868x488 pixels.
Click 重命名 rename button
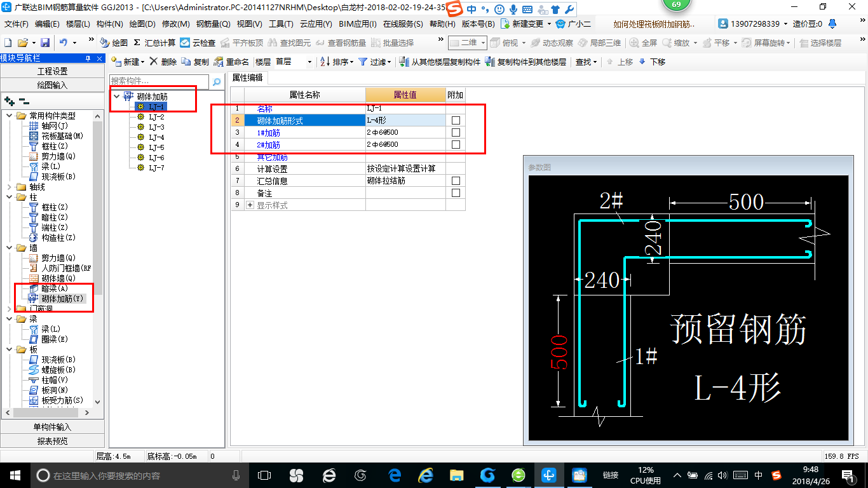point(231,62)
